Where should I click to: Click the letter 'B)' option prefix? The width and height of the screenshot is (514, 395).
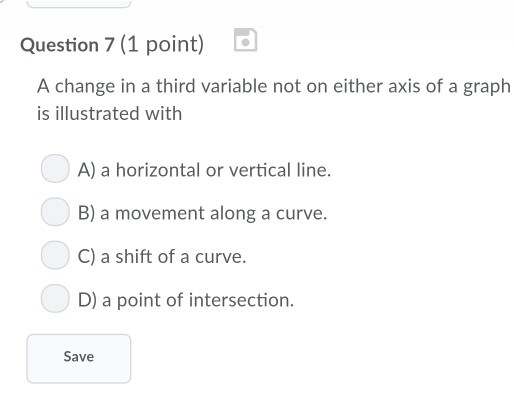pos(87,213)
